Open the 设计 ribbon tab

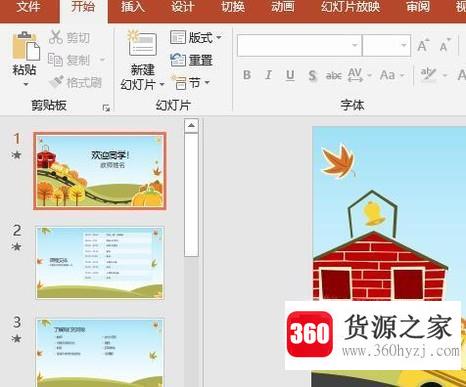183,7
